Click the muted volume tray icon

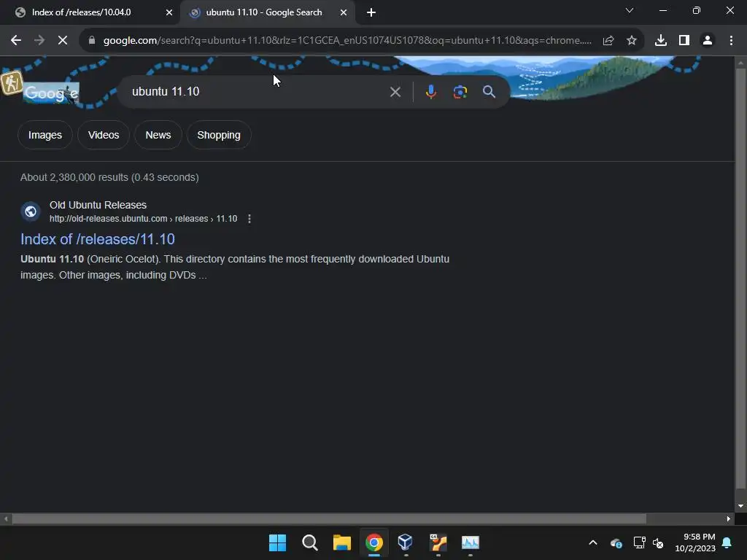659,542
